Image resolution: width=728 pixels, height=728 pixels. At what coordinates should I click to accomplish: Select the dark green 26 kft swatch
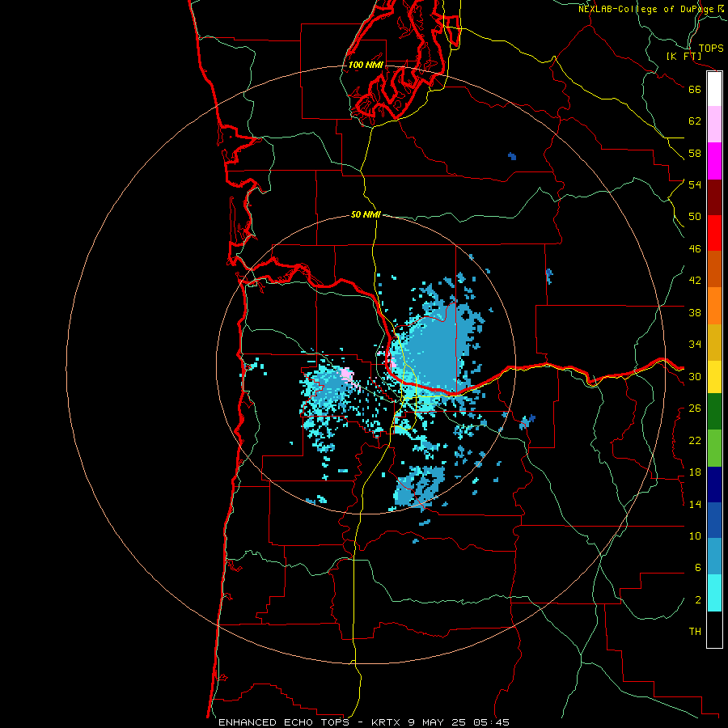coord(714,412)
